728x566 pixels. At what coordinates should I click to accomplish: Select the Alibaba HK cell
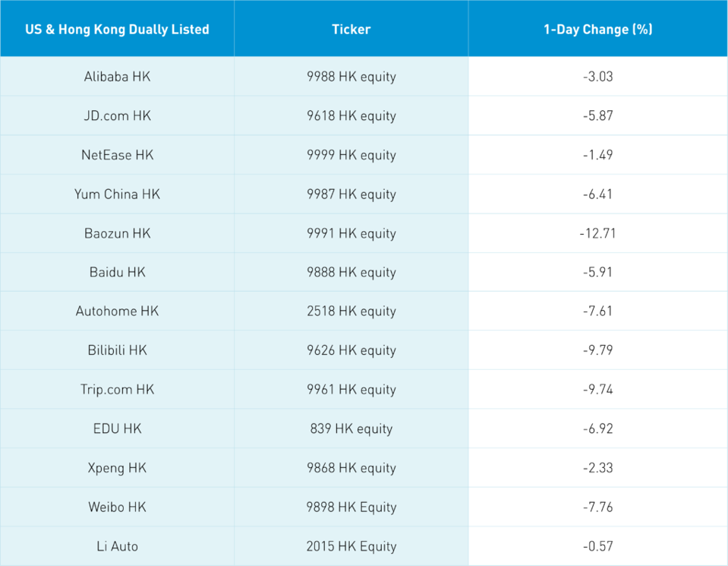[117, 77]
